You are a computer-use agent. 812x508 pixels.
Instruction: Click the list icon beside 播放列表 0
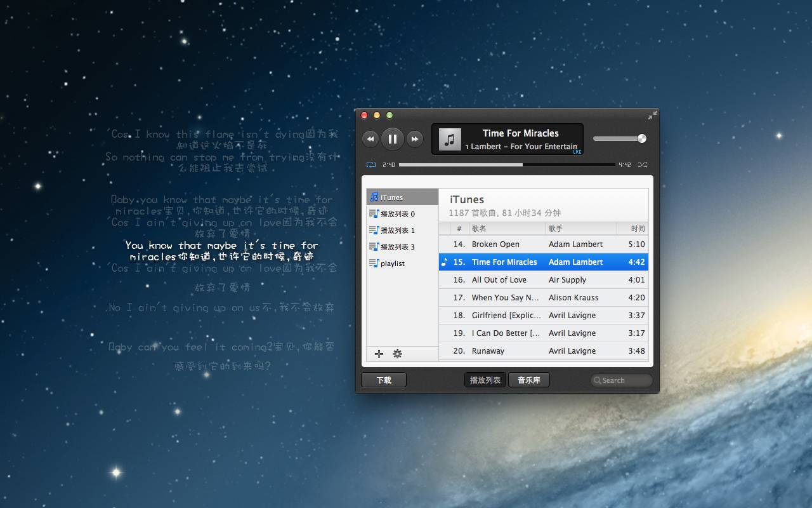pyautogui.click(x=374, y=213)
